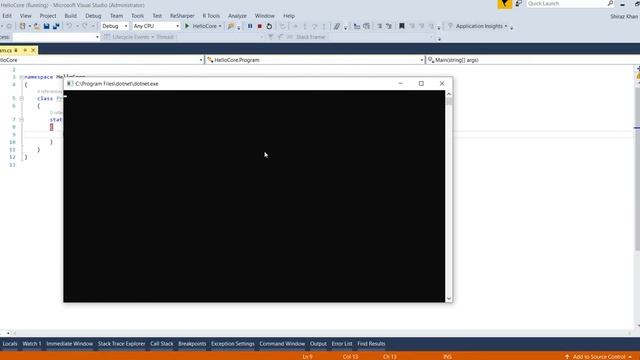Image resolution: width=640 pixels, height=360 pixels.
Task: Click the Open File folder icon
Action: (x=37, y=26)
